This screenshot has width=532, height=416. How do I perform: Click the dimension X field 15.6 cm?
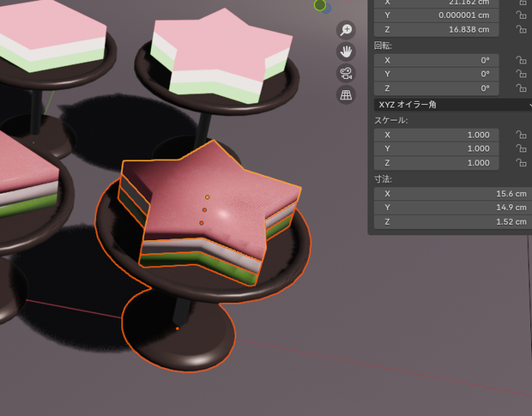453,194
